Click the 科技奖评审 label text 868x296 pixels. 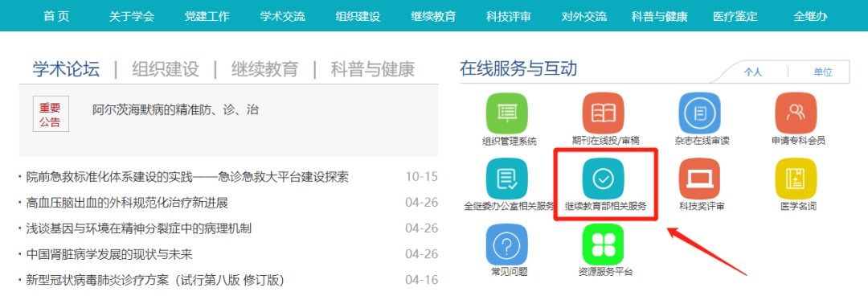702,207
